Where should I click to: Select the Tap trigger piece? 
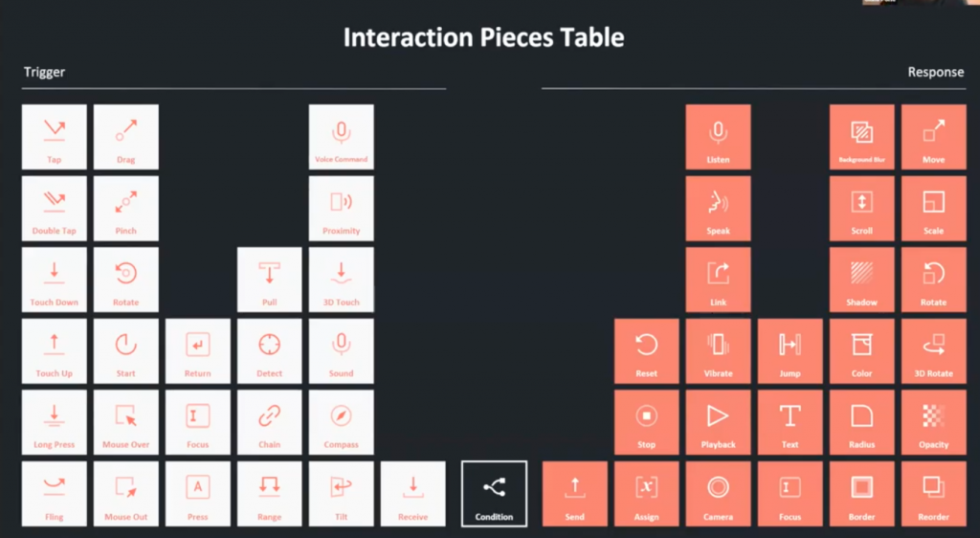tap(55, 137)
